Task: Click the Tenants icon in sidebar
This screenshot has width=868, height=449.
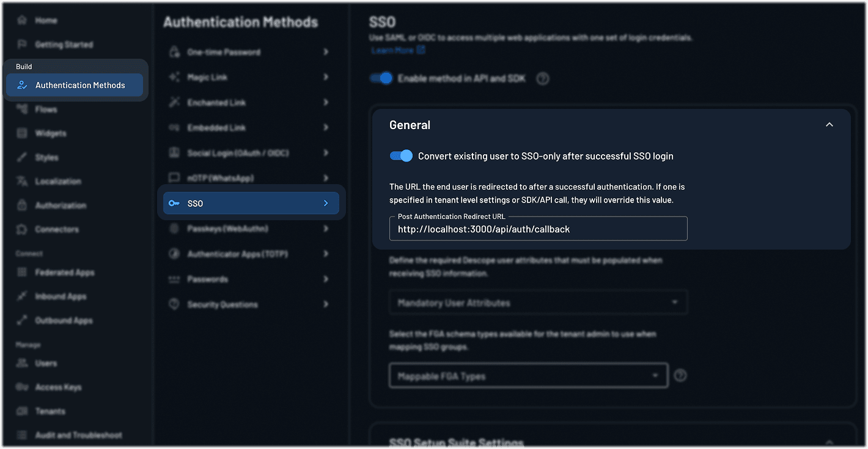Action: click(x=23, y=411)
